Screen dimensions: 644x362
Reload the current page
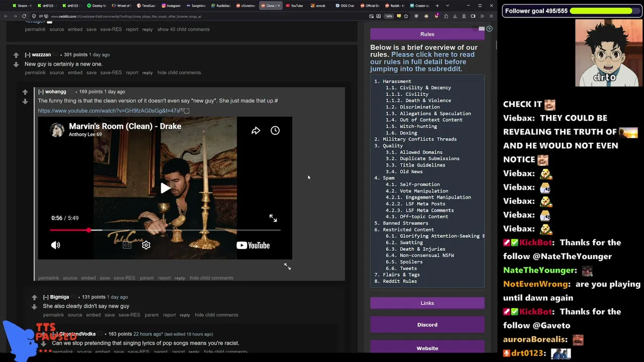tap(24, 16)
